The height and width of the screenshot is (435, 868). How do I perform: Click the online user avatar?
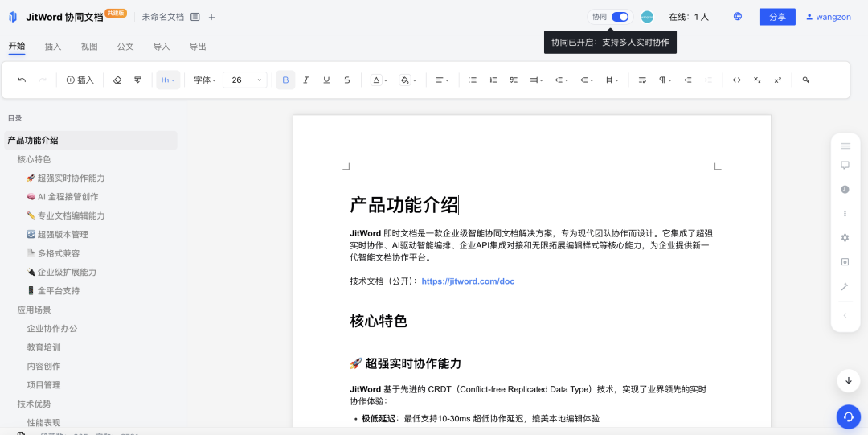[x=646, y=17]
